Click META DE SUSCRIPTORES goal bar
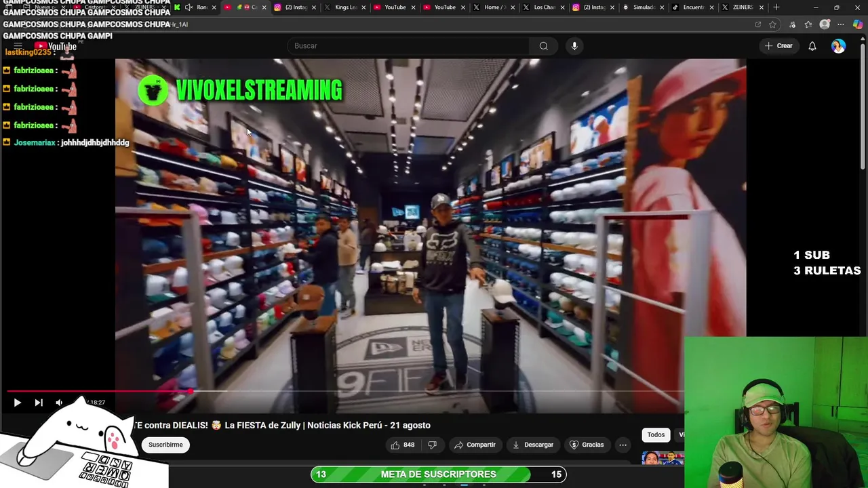The width and height of the screenshot is (868, 488). [x=438, y=474]
